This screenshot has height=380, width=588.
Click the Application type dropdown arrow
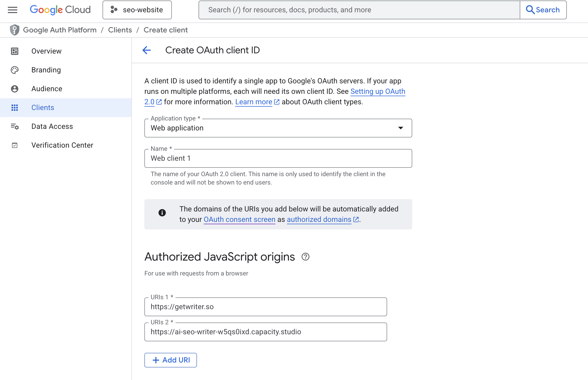coord(401,128)
